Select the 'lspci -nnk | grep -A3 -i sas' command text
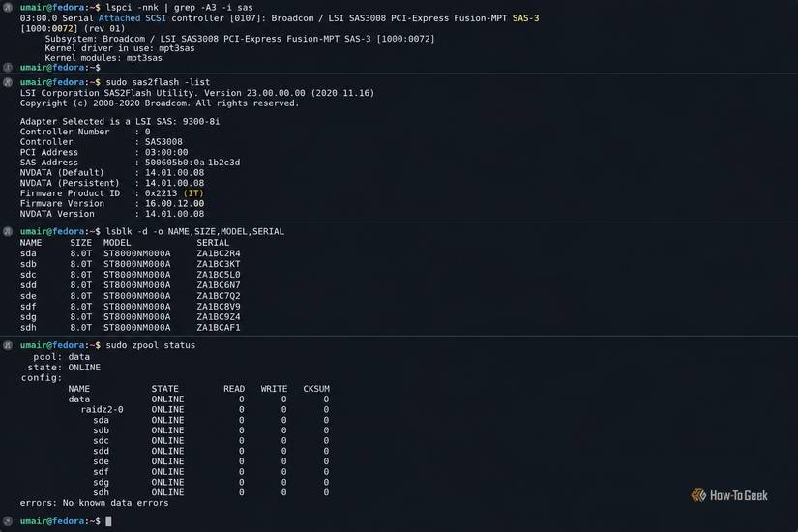798x532 pixels. coord(179,8)
